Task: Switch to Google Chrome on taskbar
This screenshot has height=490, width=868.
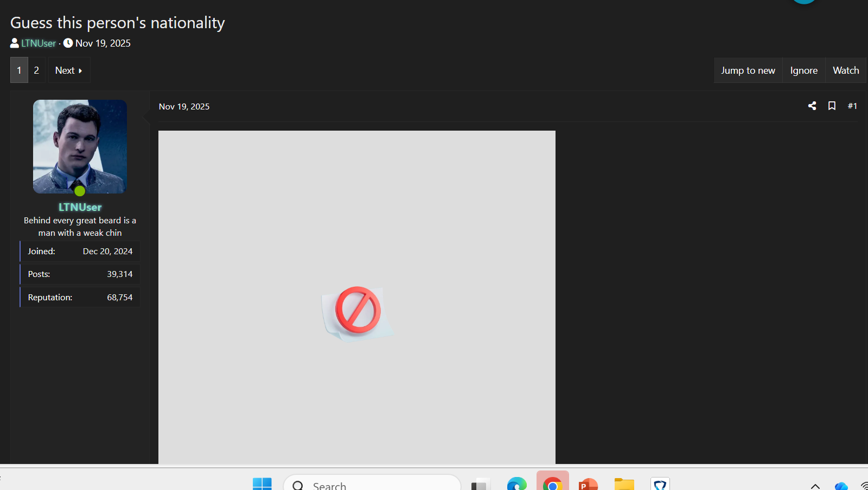Action: coord(552,483)
